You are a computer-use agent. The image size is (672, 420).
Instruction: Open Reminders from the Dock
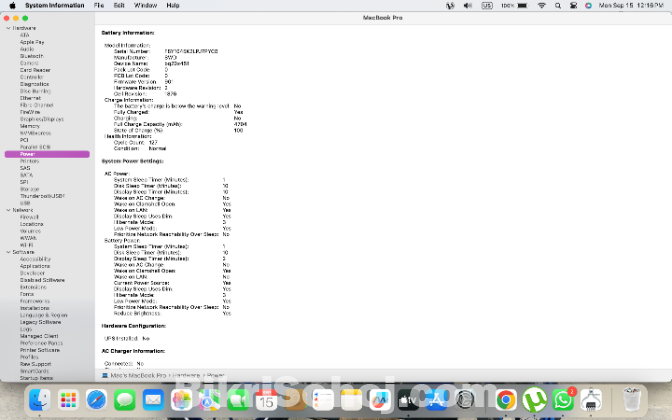coord(323,400)
